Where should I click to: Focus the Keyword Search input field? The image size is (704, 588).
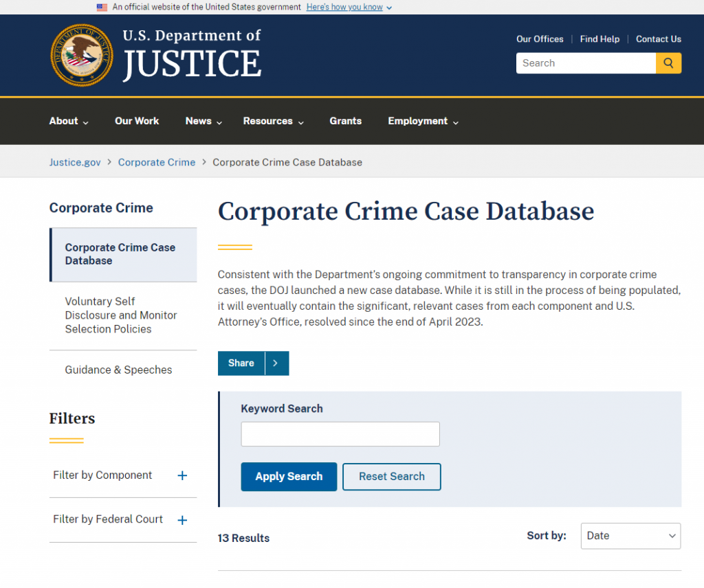[x=340, y=434]
